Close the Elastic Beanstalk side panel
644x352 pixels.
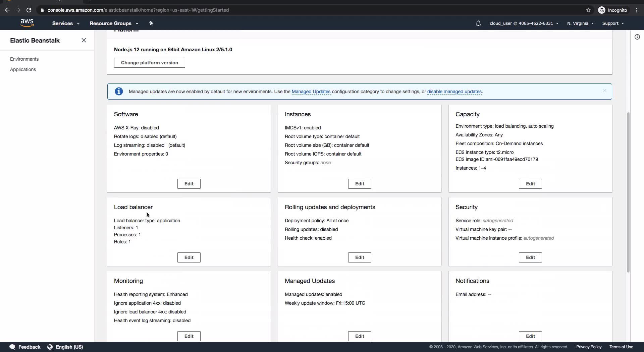[84, 40]
